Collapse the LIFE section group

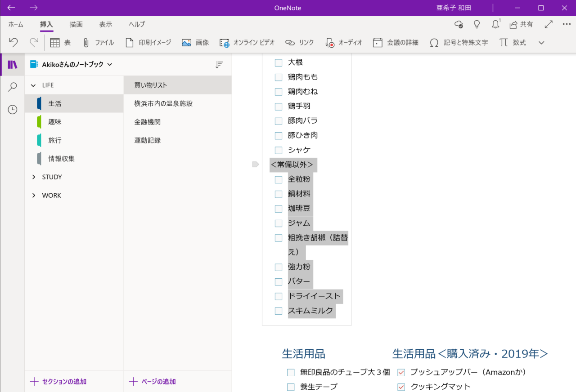point(34,85)
